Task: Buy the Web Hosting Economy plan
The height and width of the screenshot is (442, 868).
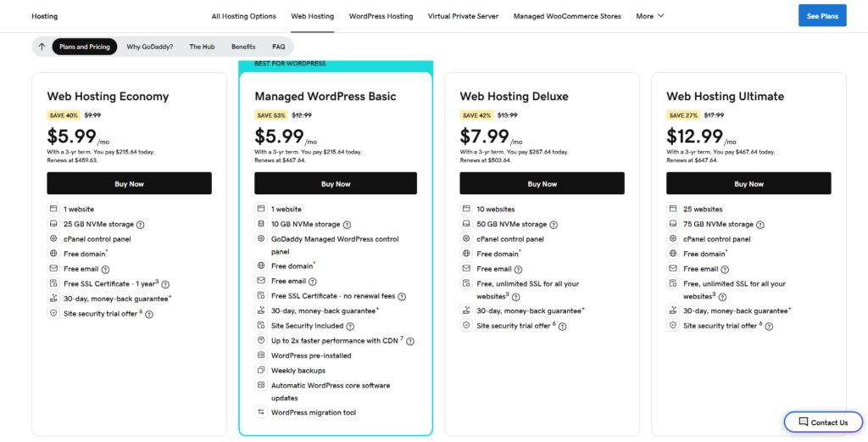Action: [x=130, y=184]
